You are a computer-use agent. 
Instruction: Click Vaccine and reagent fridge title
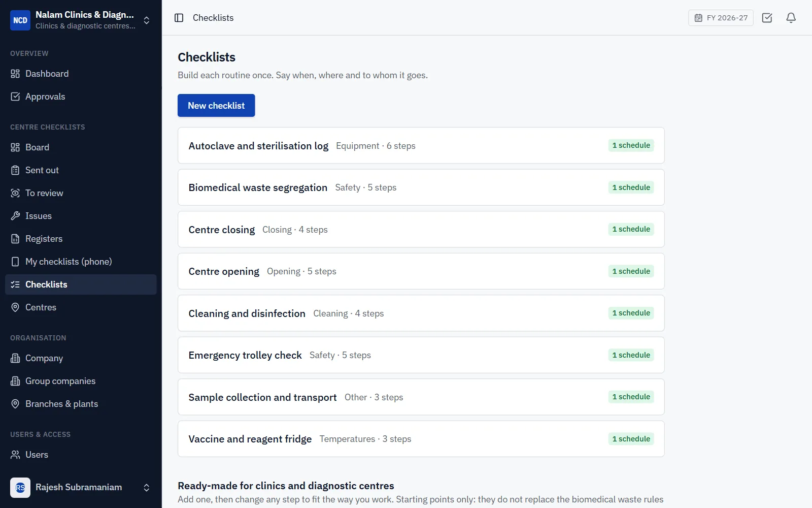point(250,439)
